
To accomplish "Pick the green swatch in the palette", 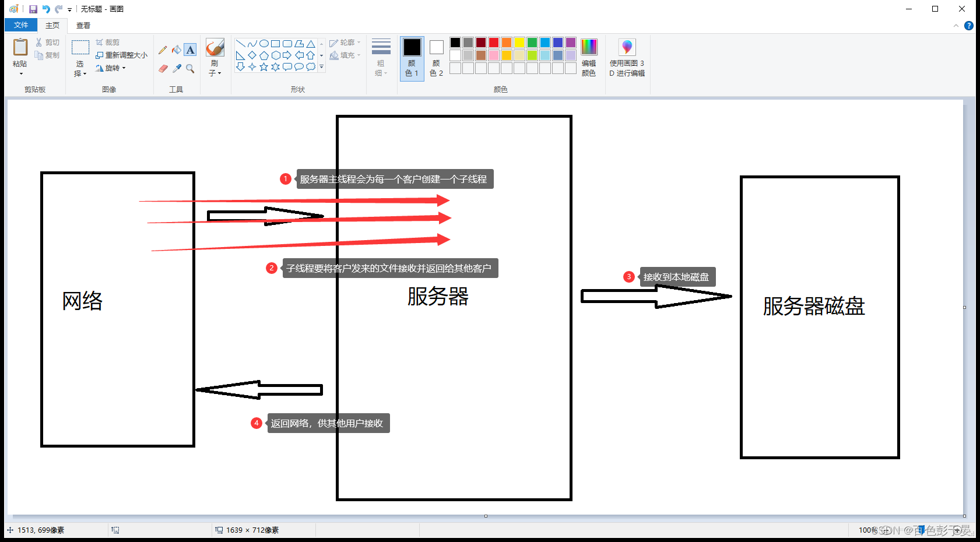I will click(x=532, y=43).
